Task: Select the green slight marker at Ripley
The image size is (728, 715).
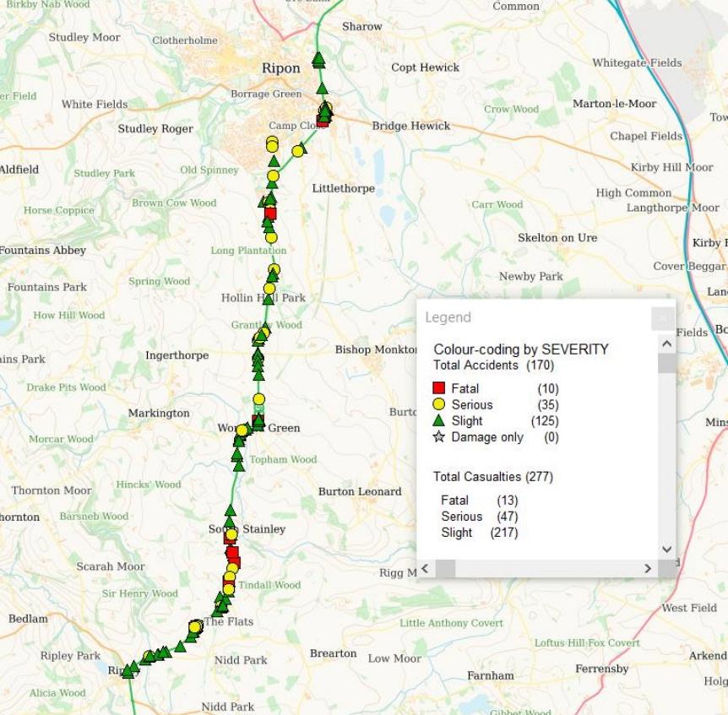Action: click(x=128, y=672)
